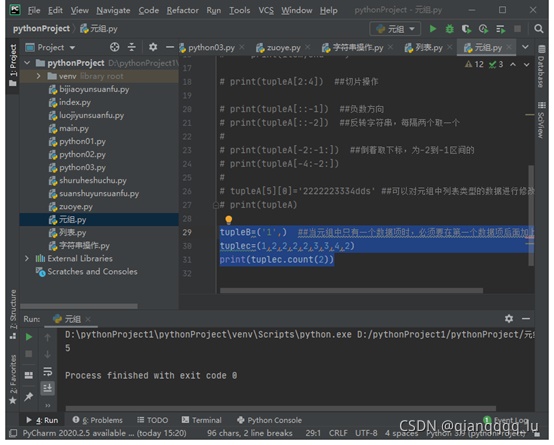The height and width of the screenshot is (445, 554).
Task: Rerun program in Run panel
Action: (x=29, y=338)
